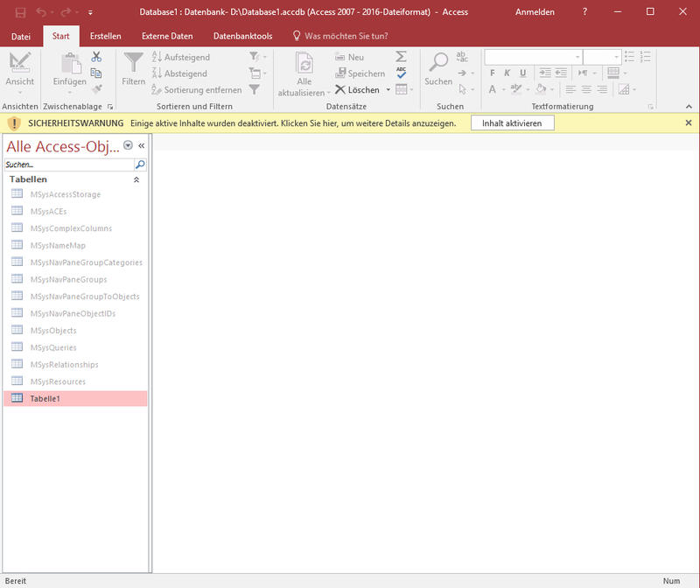700x588 pixels.
Task: Toggle underline U formatting
Action: coord(522,73)
